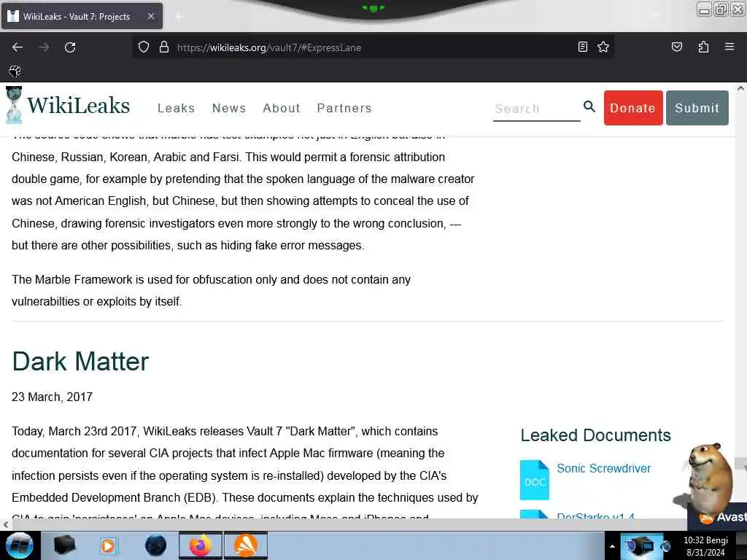Click the horizontal scrollbar left arrow

(6, 524)
